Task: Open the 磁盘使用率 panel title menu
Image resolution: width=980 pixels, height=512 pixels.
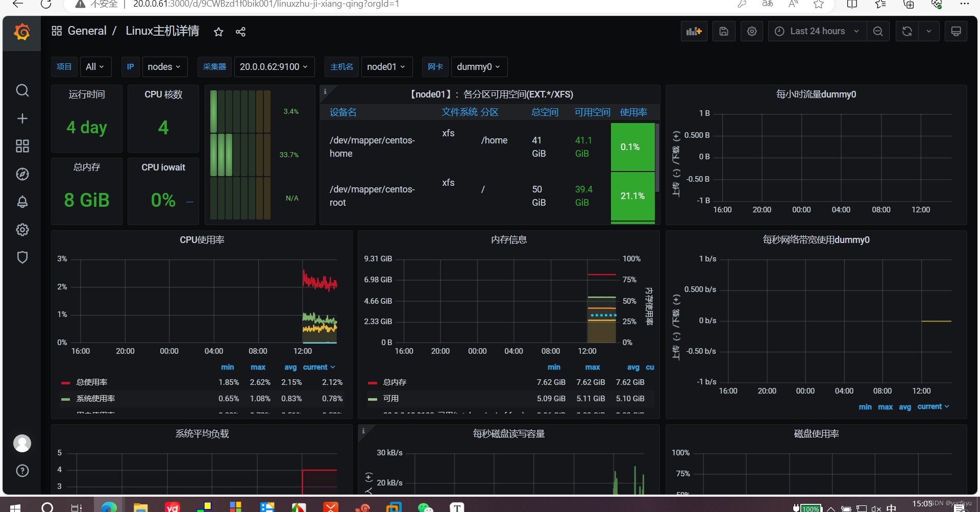Action: (x=816, y=434)
